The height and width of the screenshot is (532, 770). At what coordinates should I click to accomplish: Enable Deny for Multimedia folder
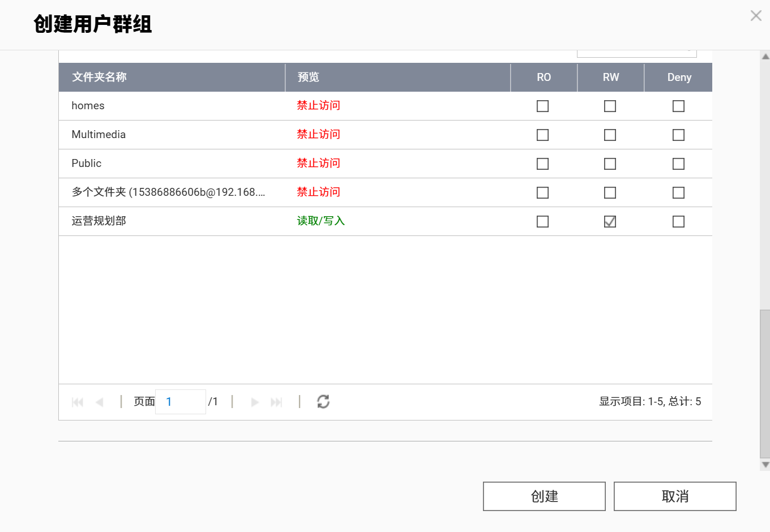(x=678, y=135)
